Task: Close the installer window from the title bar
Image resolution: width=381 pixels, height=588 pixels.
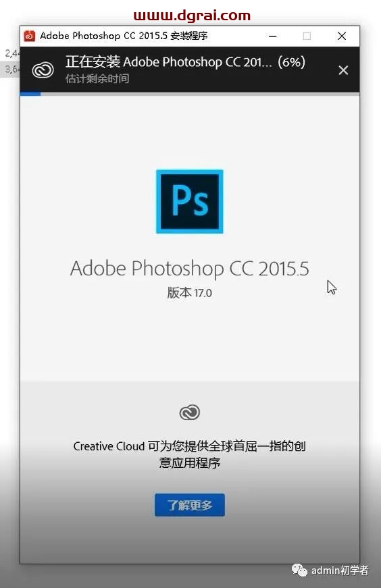Action: [342, 36]
